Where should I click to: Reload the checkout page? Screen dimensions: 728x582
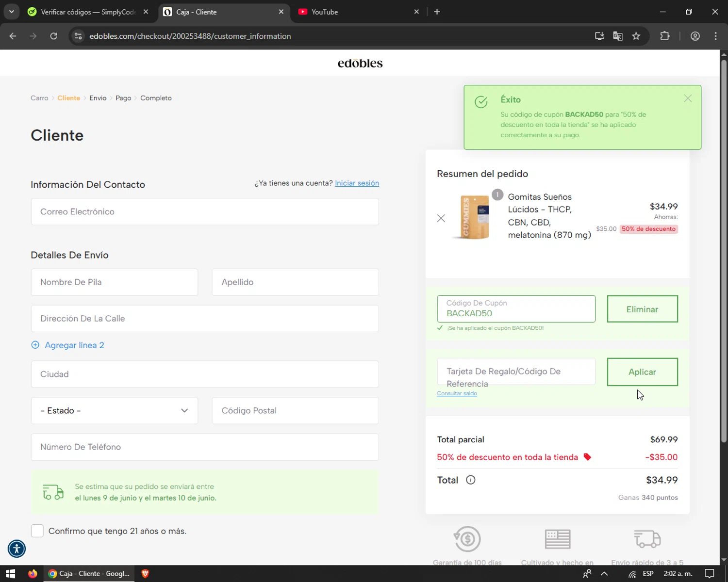(53, 36)
